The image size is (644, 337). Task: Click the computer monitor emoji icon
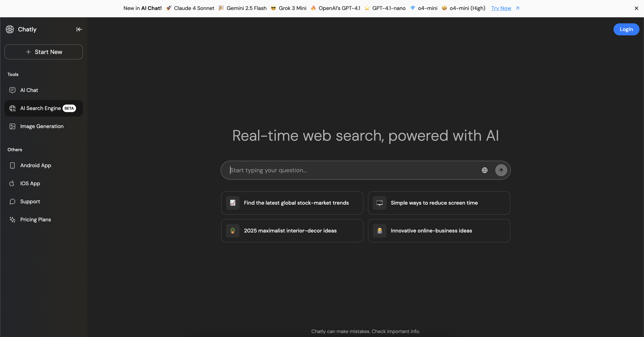coord(379,203)
